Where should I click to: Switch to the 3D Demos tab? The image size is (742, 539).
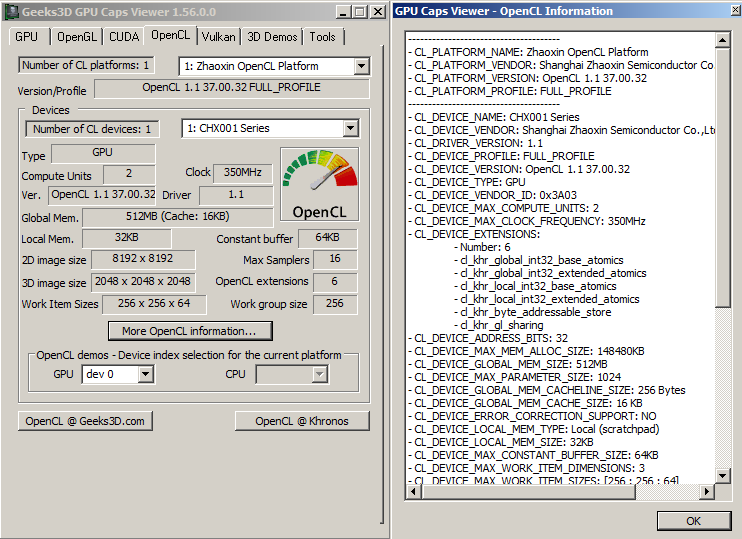[272, 37]
